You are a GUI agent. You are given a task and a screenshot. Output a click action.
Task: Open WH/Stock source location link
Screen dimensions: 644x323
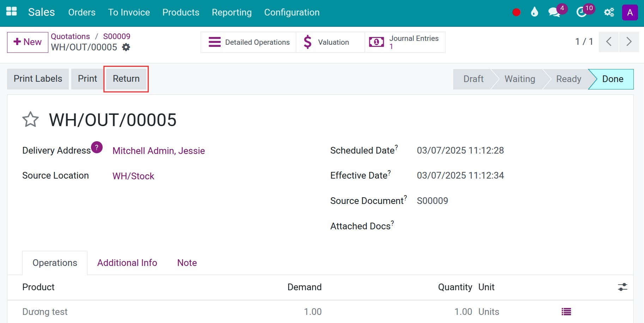pos(133,176)
